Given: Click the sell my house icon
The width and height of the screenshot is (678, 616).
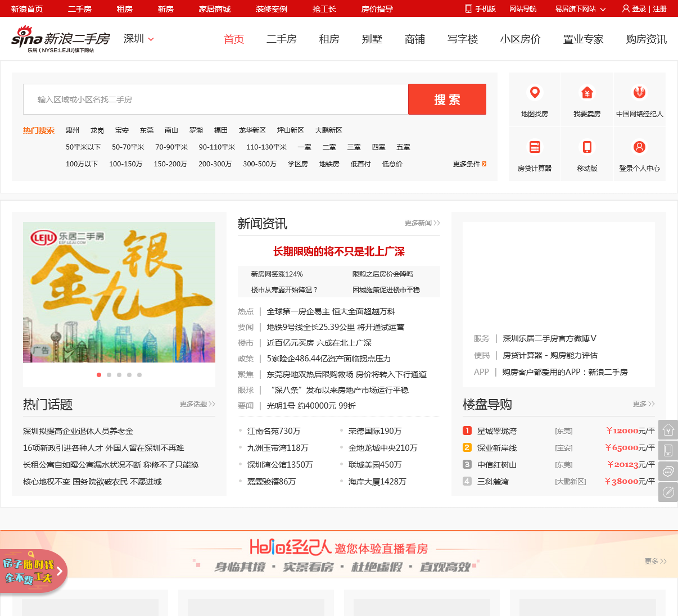Looking at the screenshot, I should 587,93.
